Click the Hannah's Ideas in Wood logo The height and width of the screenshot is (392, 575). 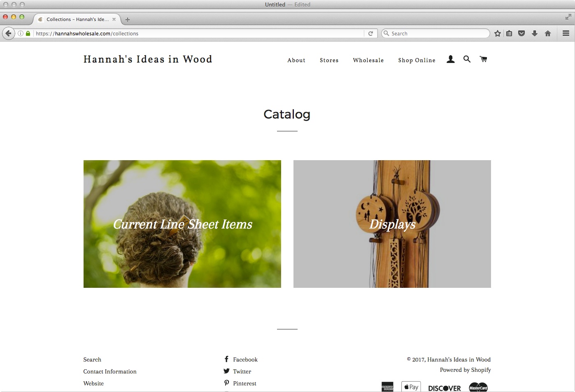point(148,59)
